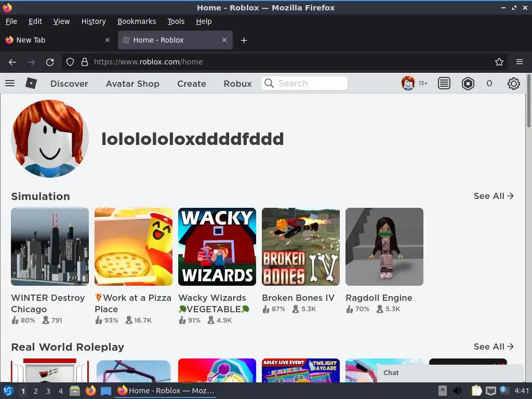Open the File menu
Screen dimensions: 532x399
tap(11, 21)
